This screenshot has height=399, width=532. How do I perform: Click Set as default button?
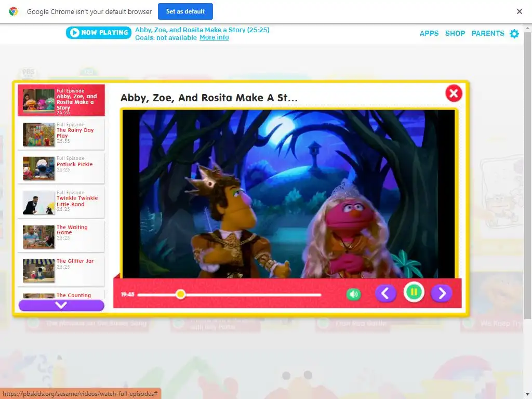pos(185,11)
